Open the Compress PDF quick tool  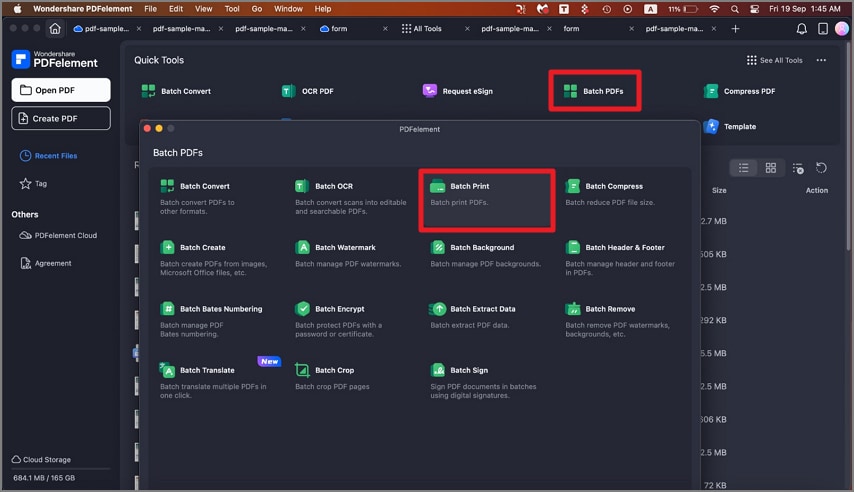(739, 91)
